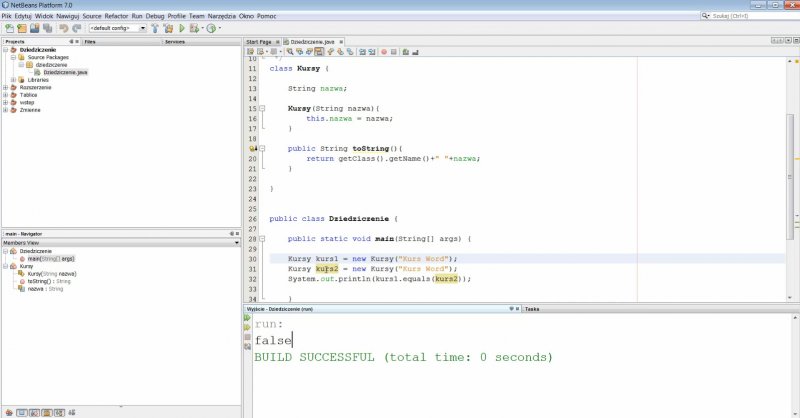The height and width of the screenshot is (418, 800).
Task: Click the Build Project hammer icon
Action: [x=156, y=28]
